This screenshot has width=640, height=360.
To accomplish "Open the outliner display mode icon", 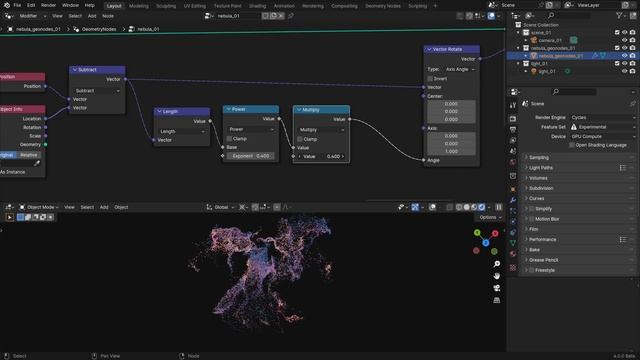I will [x=530, y=16].
